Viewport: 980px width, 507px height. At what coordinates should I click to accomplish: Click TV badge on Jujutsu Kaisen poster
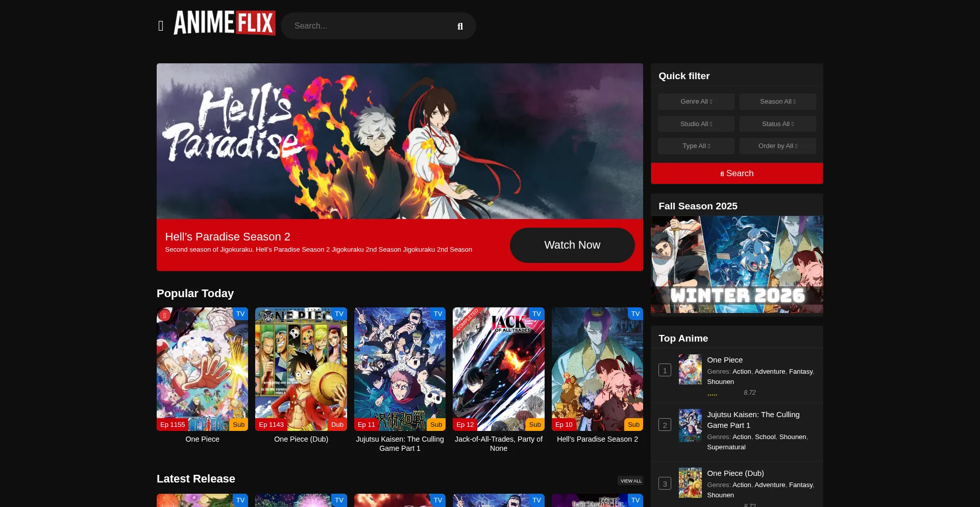pyautogui.click(x=438, y=314)
